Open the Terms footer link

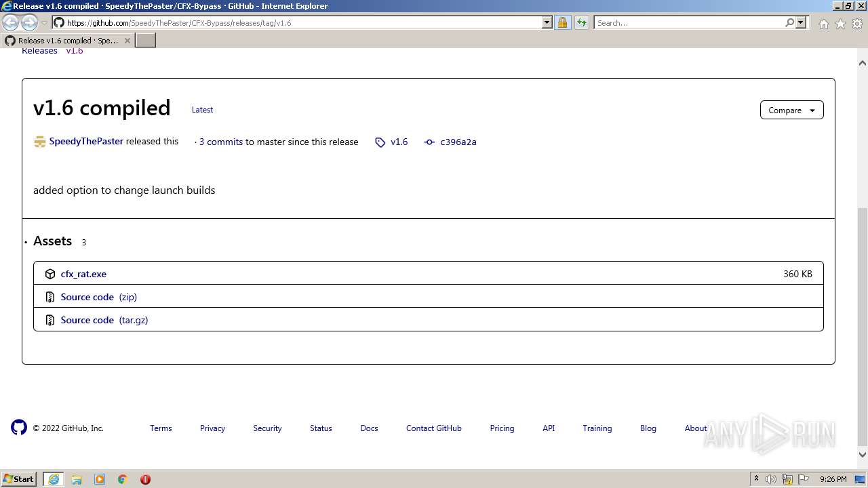pyautogui.click(x=161, y=428)
